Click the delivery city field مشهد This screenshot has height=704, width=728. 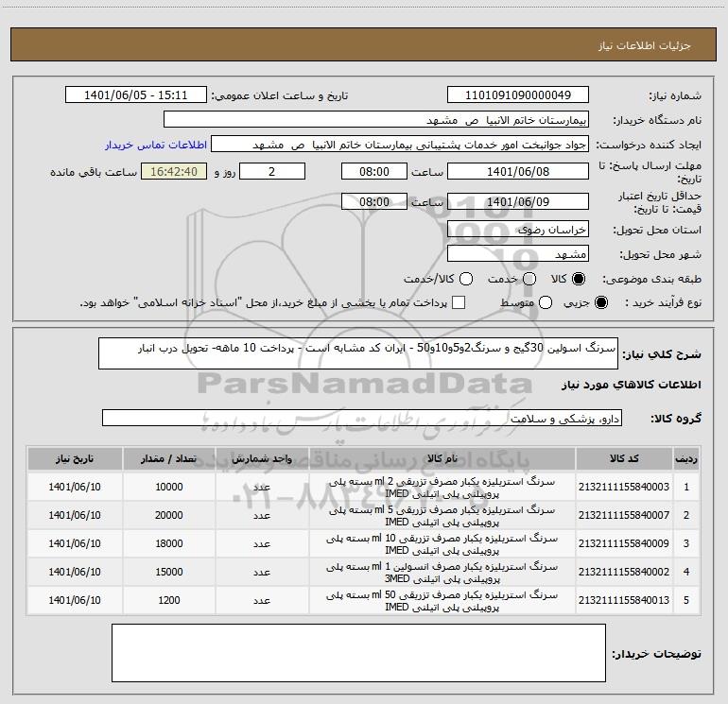point(518,253)
